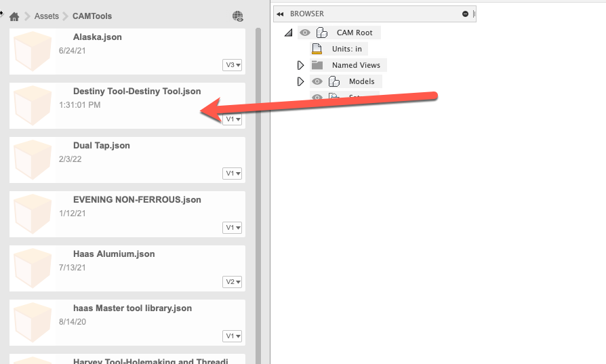Click the BROWSER panel minus button
The height and width of the screenshot is (364, 606).
(x=465, y=14)
